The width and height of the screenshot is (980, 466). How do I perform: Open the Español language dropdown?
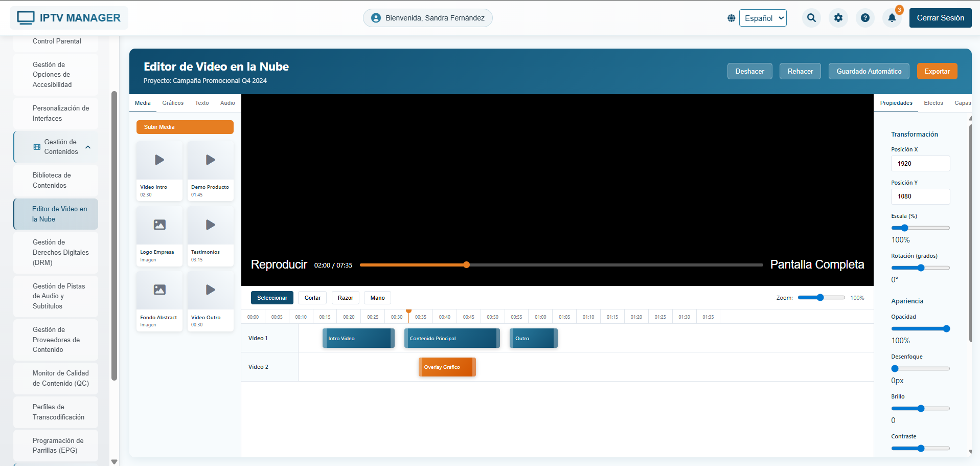pyautogui.click(x=763, y=17)
